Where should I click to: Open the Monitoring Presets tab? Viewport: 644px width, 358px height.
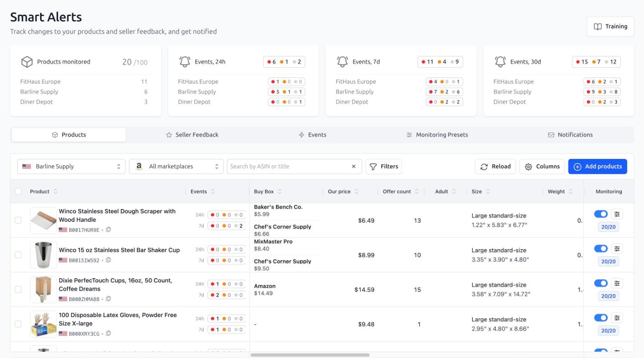click(x=437, y=135)
